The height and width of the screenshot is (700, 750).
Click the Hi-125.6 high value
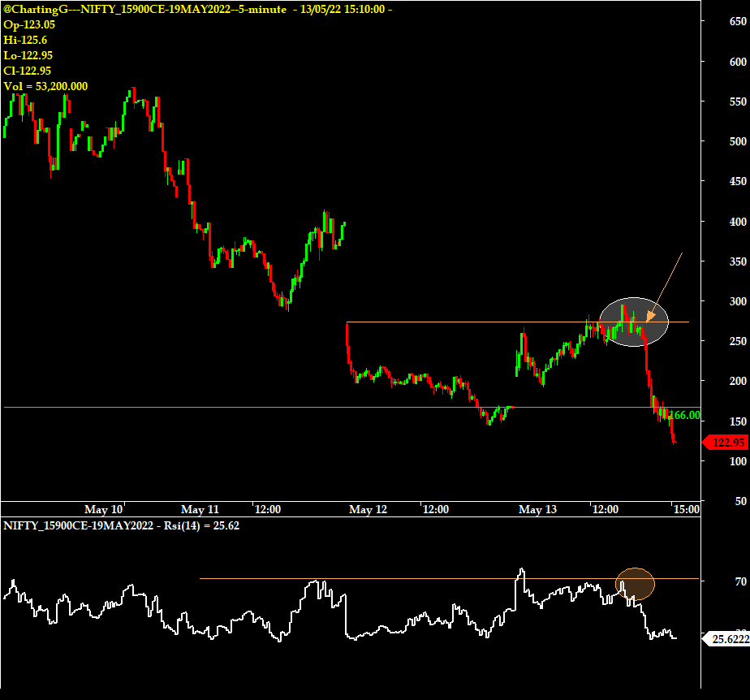25,40
